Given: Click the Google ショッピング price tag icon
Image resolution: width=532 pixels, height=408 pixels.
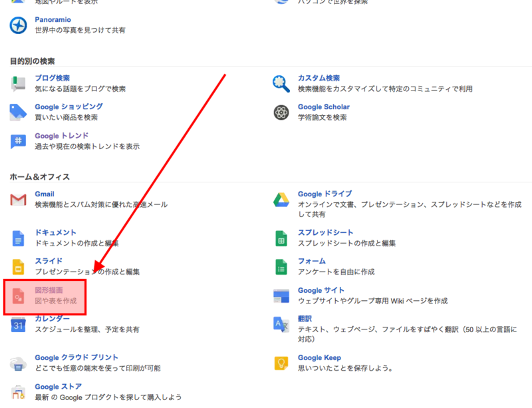Looking at the screenshot, I should pos(17,111).
